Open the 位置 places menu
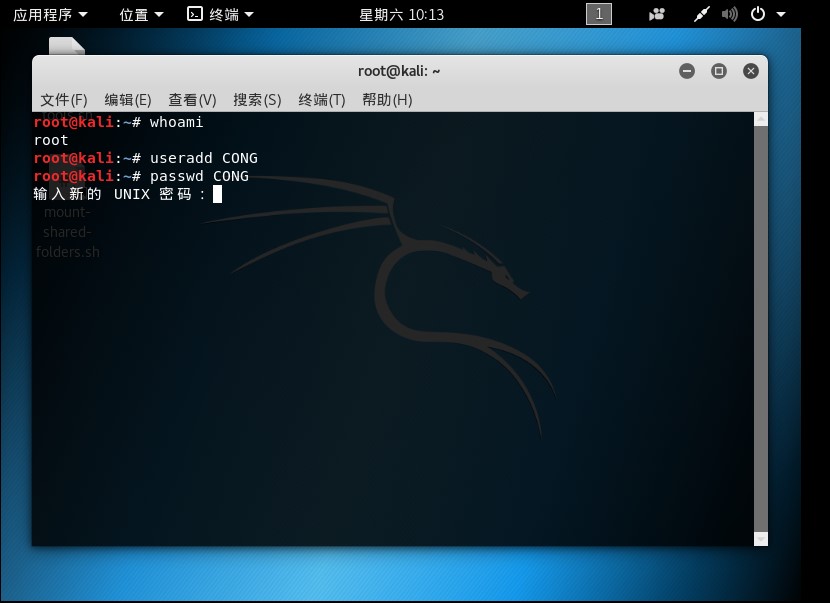Image resolution: width=830 pixels, height=603 pixels. tap(141, 14)
